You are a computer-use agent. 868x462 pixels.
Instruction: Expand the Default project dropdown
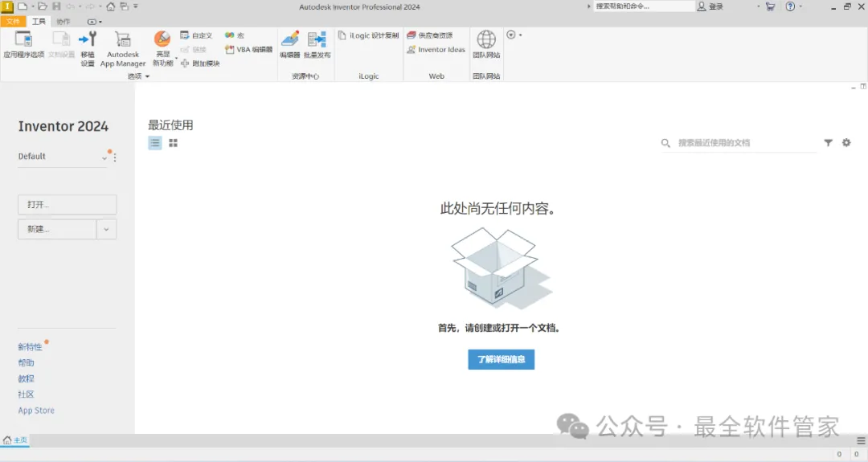[x=104, y=158]
